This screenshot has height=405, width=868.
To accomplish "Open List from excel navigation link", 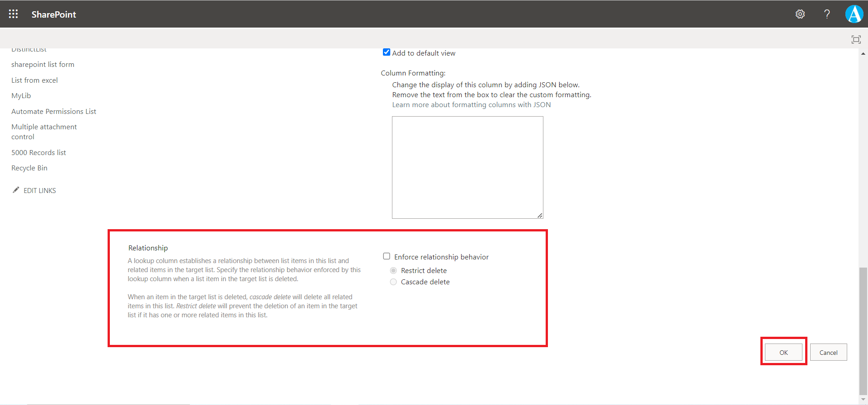I will [34, 80].
